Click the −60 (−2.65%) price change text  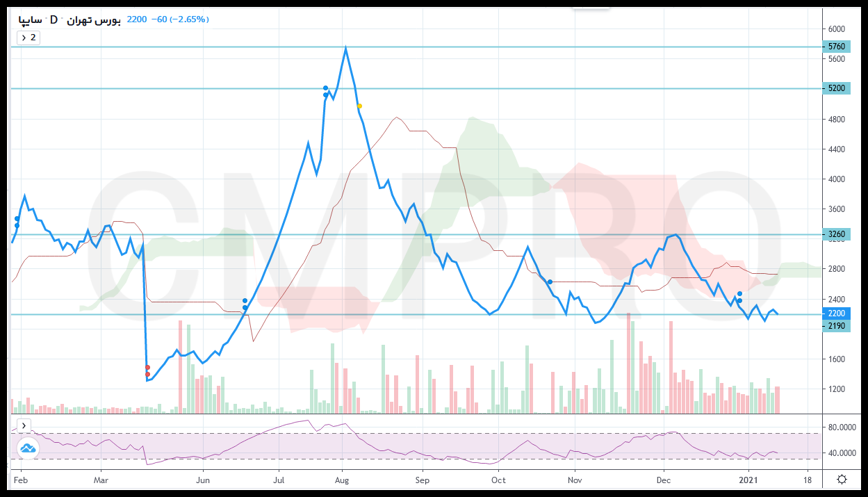click(181, 19)
